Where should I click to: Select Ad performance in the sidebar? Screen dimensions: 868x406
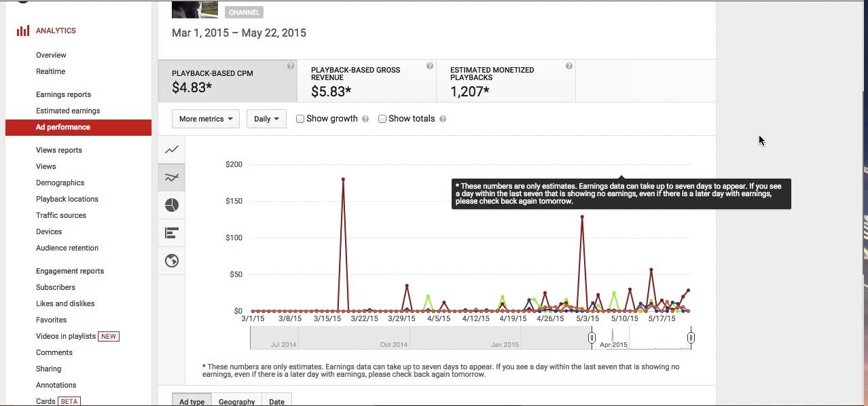(78, 127)
